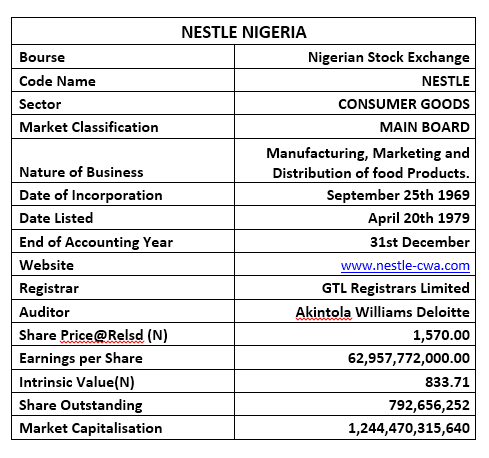Select the 31st December value cell
Image resolution: width=489 pixels, height=458 pixels.
355,241
